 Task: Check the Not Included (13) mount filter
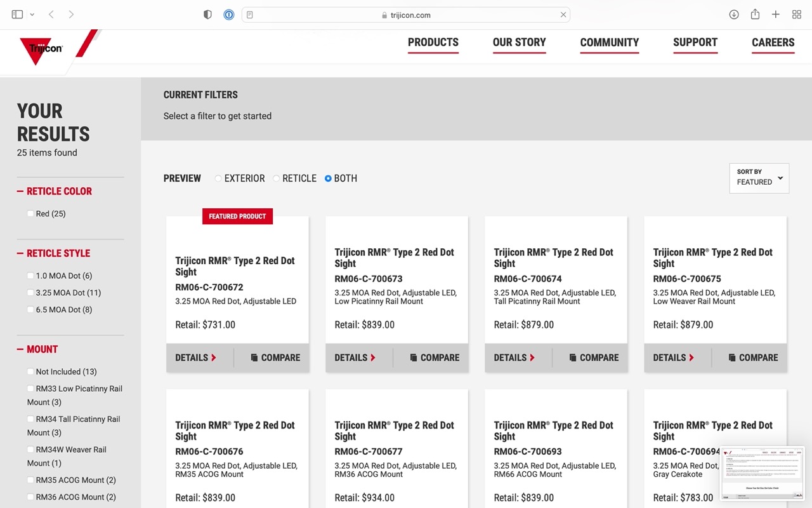(x=30, y=371)
